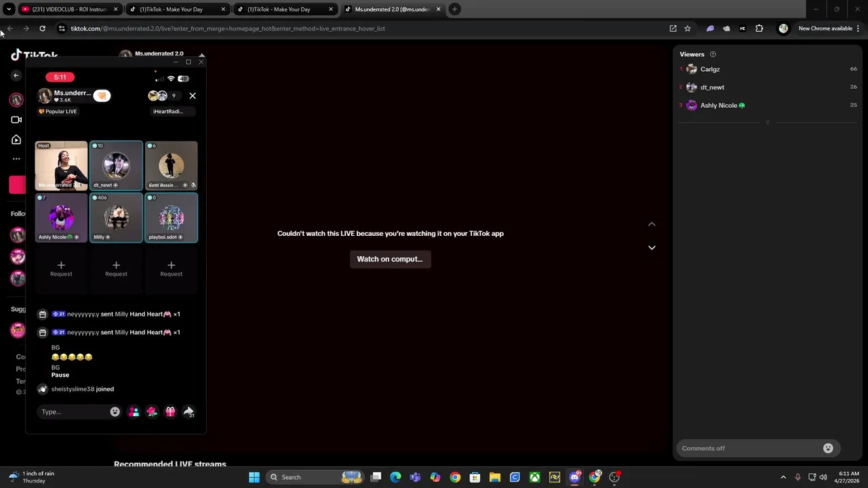
Task: Open Microsoft Edge from taskbar
Action: (395, 477)
